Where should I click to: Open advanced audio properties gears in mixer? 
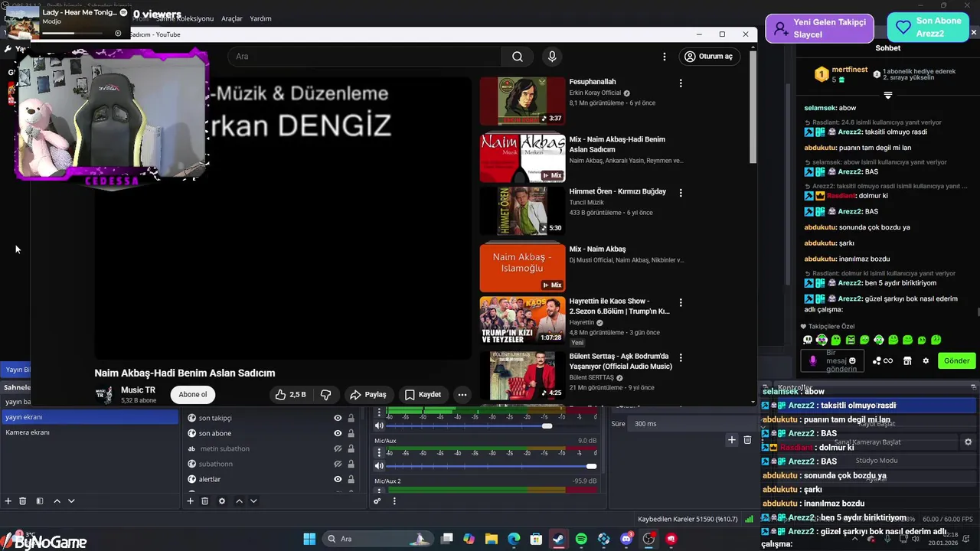(377, 501)
